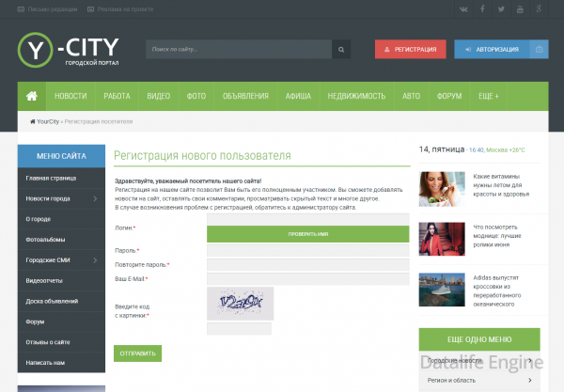Open the ЕЩЕ + dropdown menu

pyautogui.click(x=489, y=96)
